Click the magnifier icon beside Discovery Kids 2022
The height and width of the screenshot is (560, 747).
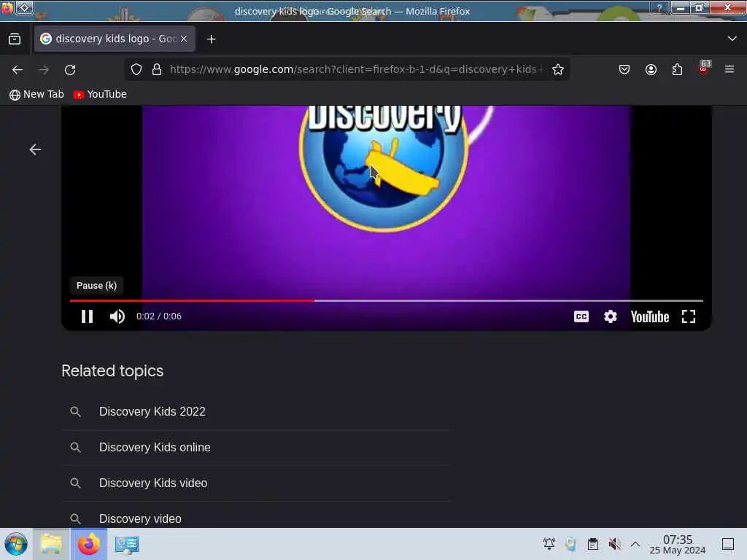pos(75,411)
